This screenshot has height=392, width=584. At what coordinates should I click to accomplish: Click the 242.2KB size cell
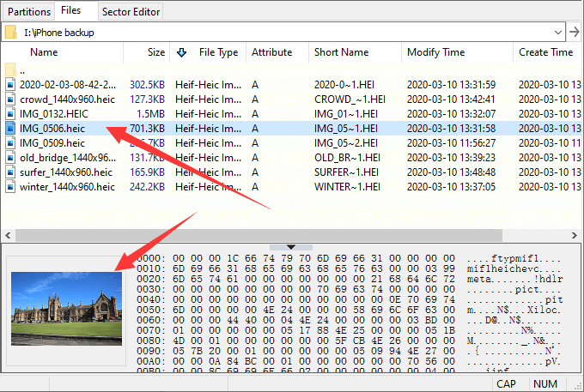[147, 187]
